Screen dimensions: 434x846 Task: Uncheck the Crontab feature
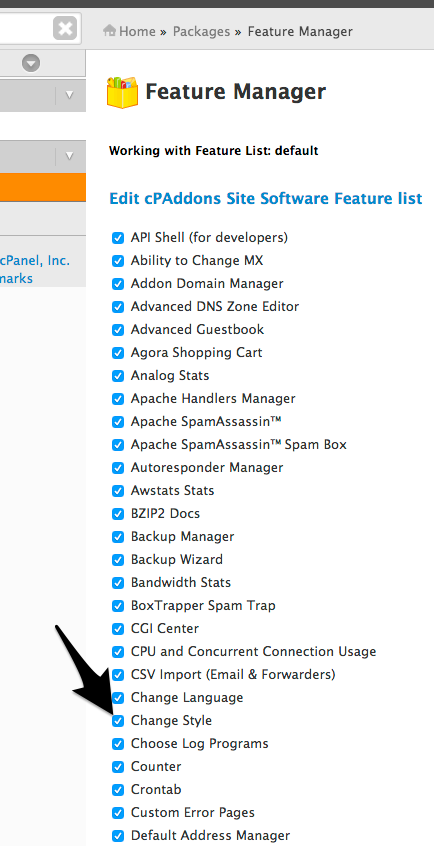[118, 790]
